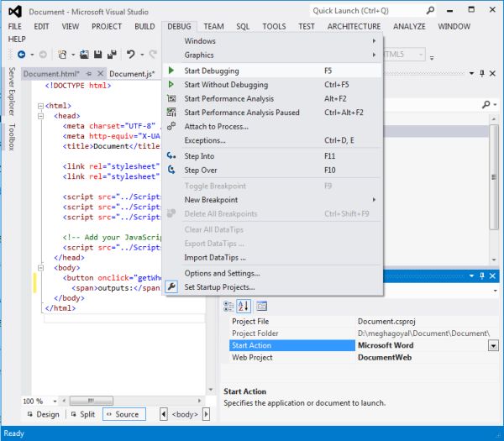Pin the Properties panel with pushpin icon

coord(481,276)
